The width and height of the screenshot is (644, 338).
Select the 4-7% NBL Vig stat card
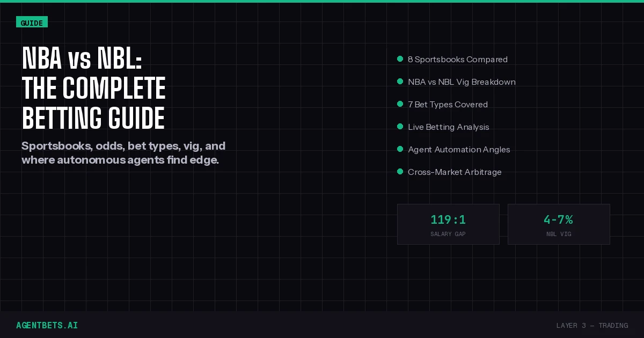pyautogui.click(x=559, y=224)
